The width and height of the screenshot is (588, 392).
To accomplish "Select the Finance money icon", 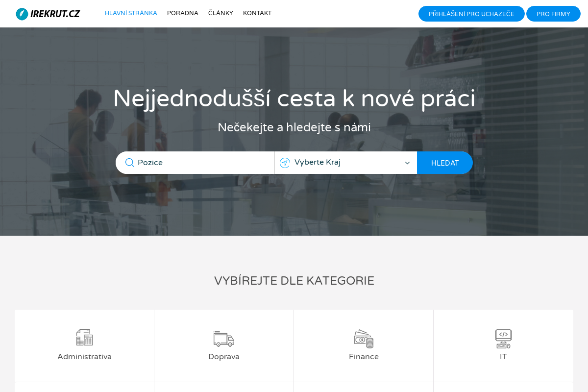I will coord(364,338).
